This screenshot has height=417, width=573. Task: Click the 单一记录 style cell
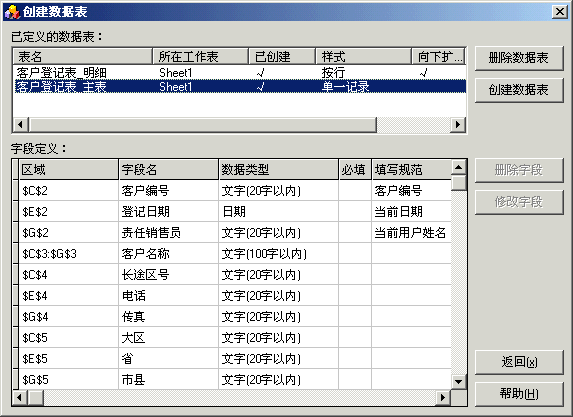(346, 87)
